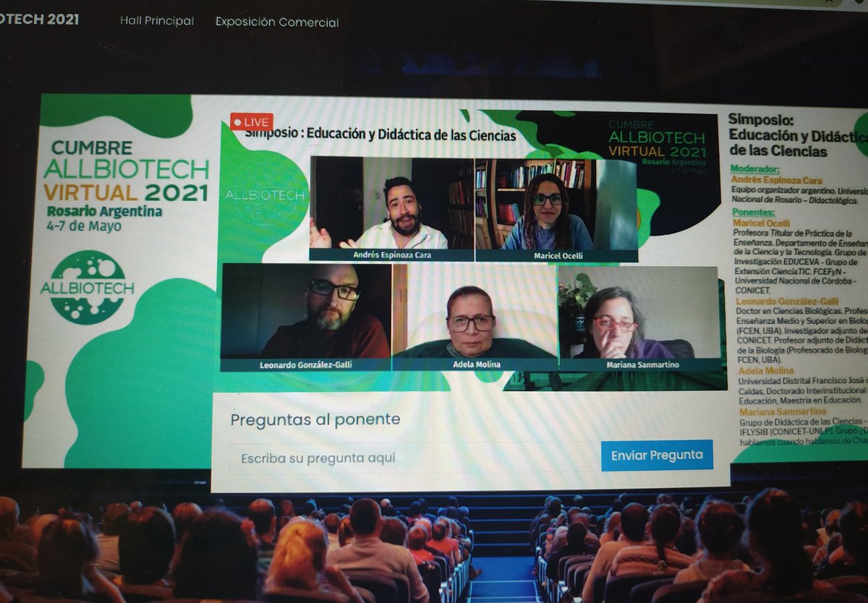Switch to Exposición Comercial
This screenshot has width=868, height=603.
tap(276, 22)
